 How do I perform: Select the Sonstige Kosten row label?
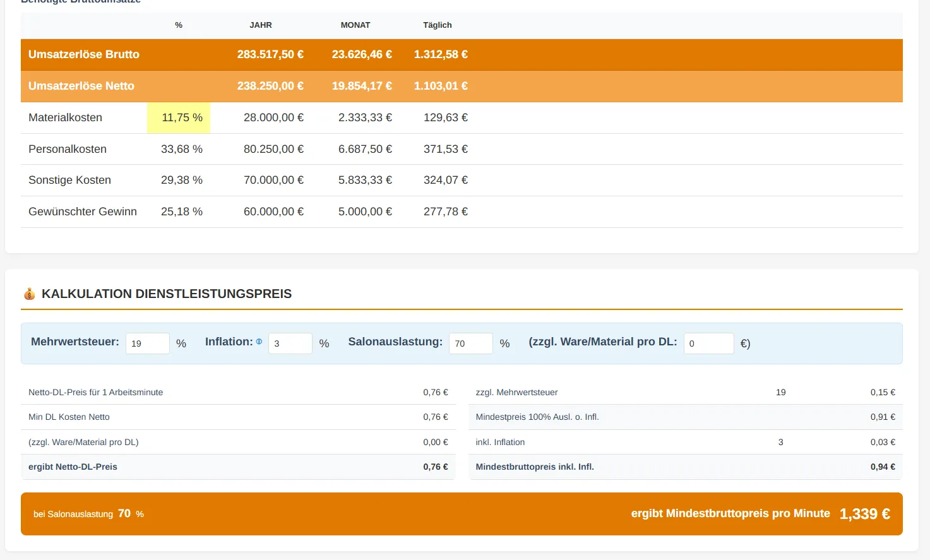[x=69, y=180]
